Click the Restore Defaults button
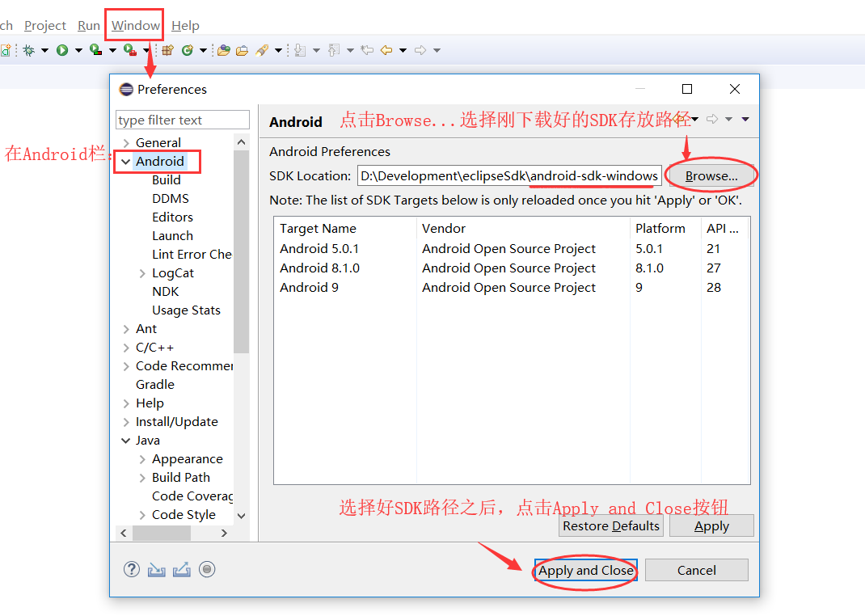The image size is (865, 616). (x=610, y=525)
